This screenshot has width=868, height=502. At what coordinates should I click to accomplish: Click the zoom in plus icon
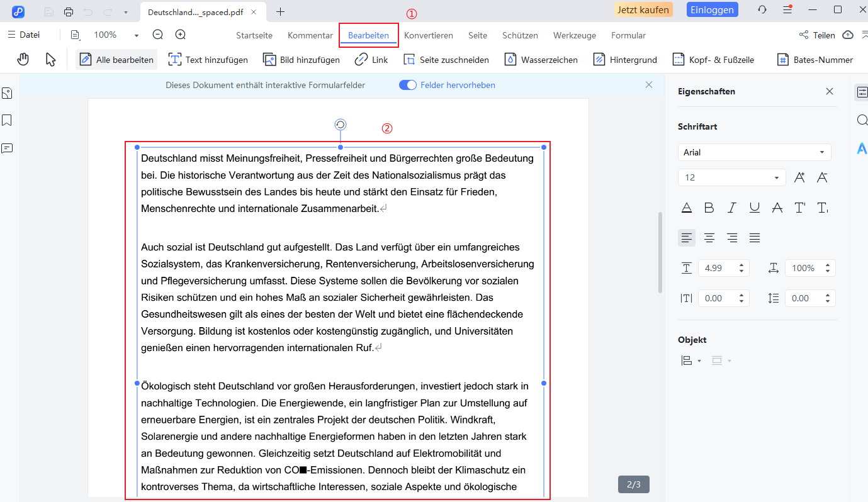click(x=180, y=35)
